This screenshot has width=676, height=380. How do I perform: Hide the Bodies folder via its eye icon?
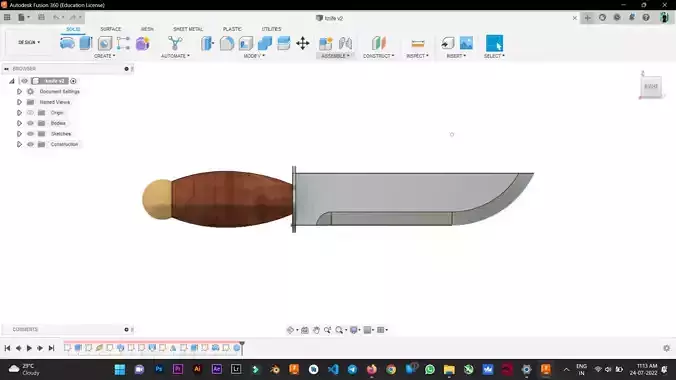[x=30, y=123]
